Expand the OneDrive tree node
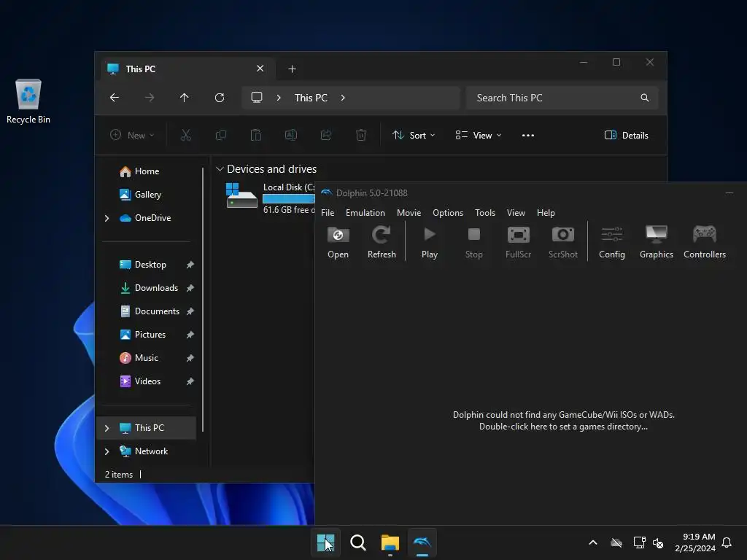This screenshot has width=747, height=560. click(x=107, y=218)
